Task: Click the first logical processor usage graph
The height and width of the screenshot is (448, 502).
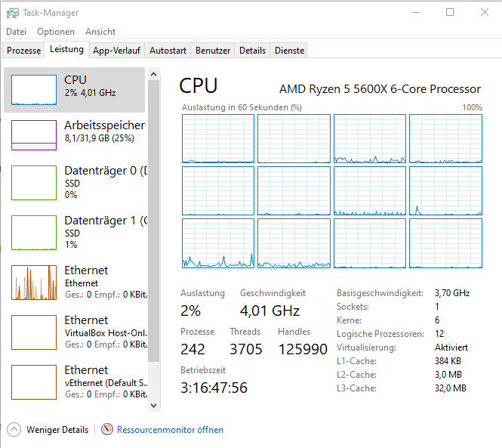Action: [x=218, y=139]
